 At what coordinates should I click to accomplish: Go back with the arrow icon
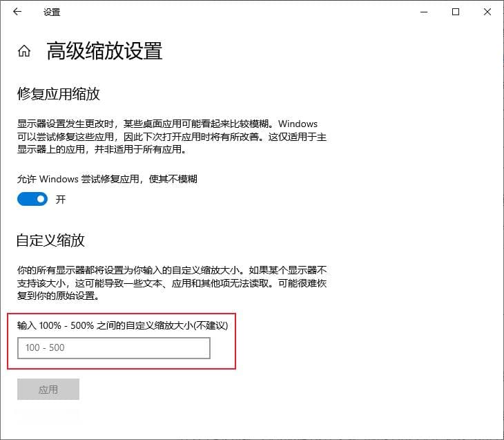tap(17, 12)
